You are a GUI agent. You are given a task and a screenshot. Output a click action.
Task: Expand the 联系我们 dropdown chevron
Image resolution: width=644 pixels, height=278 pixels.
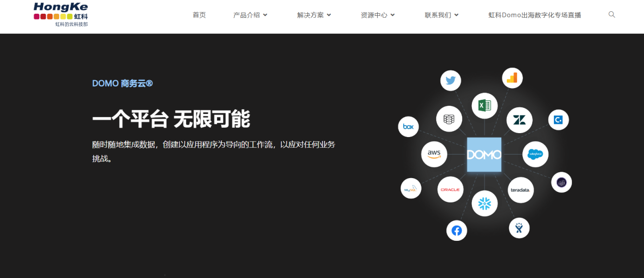tap(456, 15)
